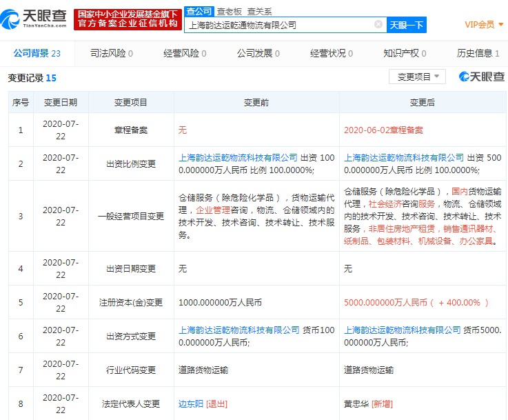The image size is (508, 420).
Task: Open company link in row 6 变更前
Action: (x=238, y=330)
